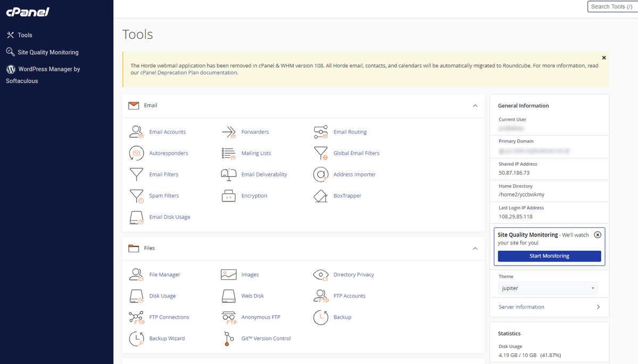This screenshot has height=364, width=638.
Task: Open the Email Routing icon
Action: 321,132
